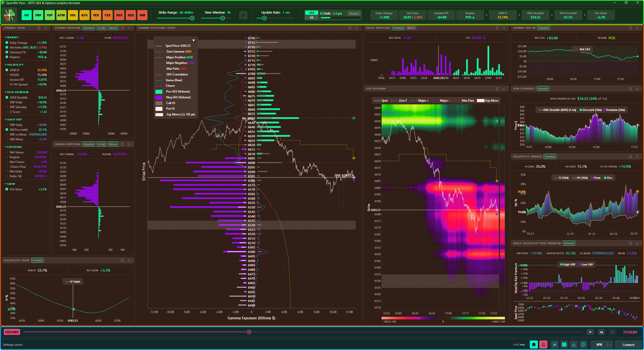Click the play button in history playback controls

click(590, 332)
